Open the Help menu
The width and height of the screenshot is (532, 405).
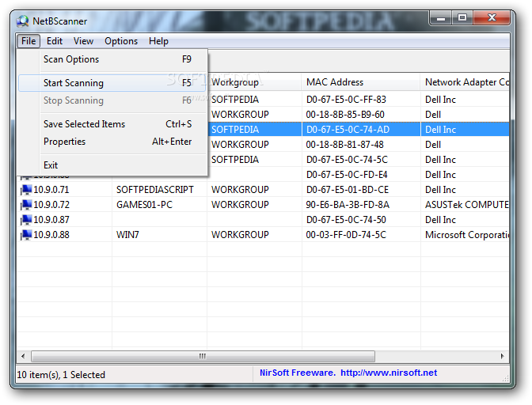[158, 41]
